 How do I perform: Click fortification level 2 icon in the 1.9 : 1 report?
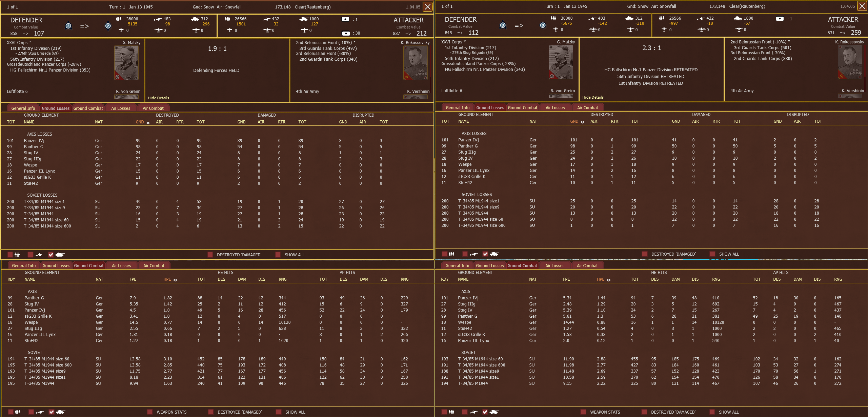tap(108, 26)
